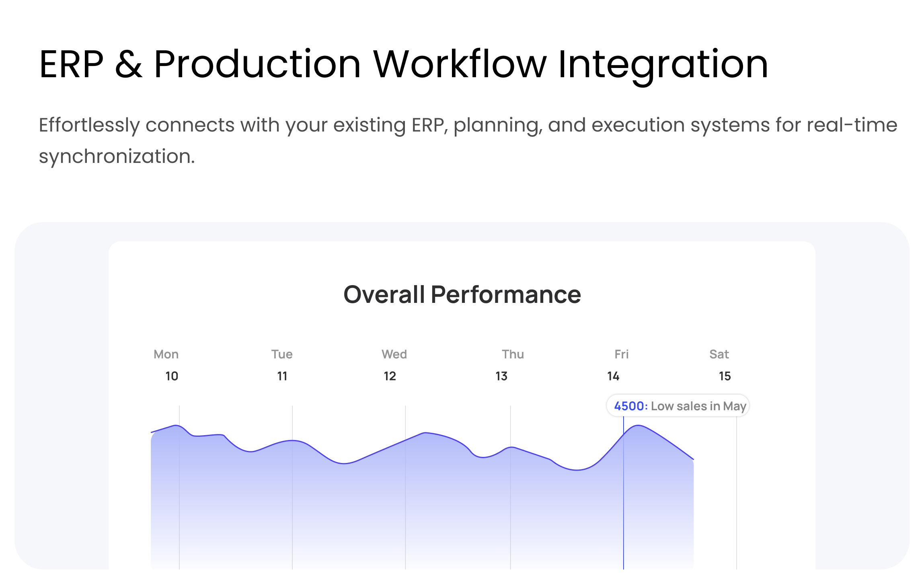Viewport: 924px width, 584px height.
Task: Select date number 11
Action: point(282,376)
